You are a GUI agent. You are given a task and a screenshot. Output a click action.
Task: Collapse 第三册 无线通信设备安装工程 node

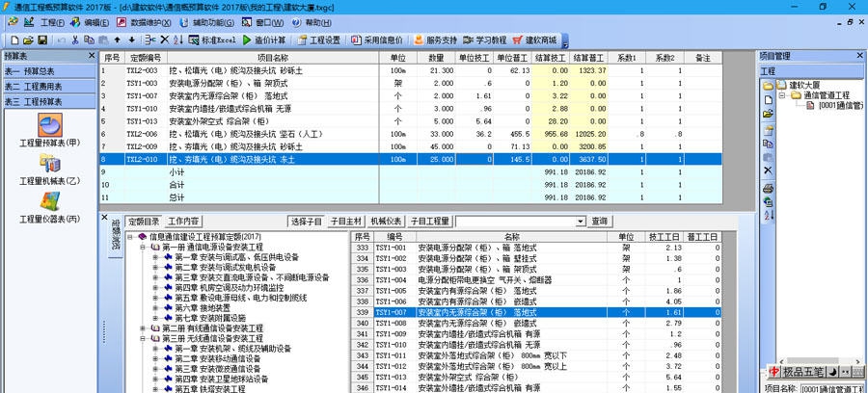143,338
